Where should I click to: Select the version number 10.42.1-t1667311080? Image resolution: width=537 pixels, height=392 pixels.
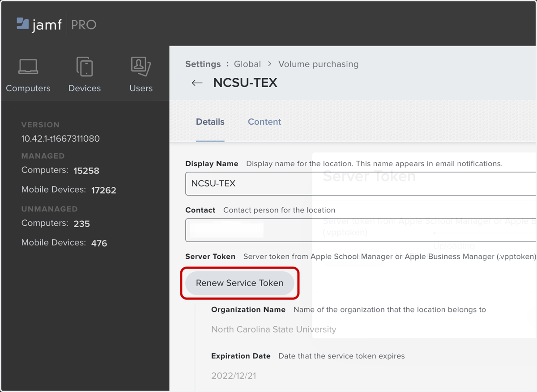click(60, 139)
